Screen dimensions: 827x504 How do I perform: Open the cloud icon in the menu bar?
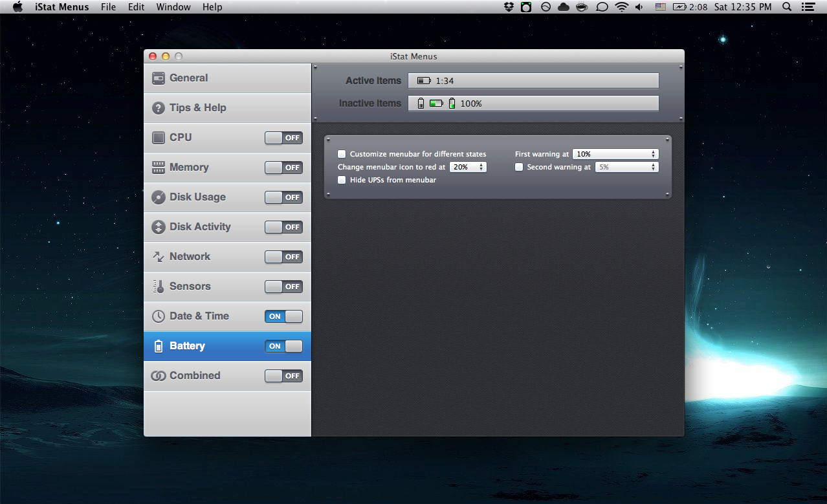point(564,7)
